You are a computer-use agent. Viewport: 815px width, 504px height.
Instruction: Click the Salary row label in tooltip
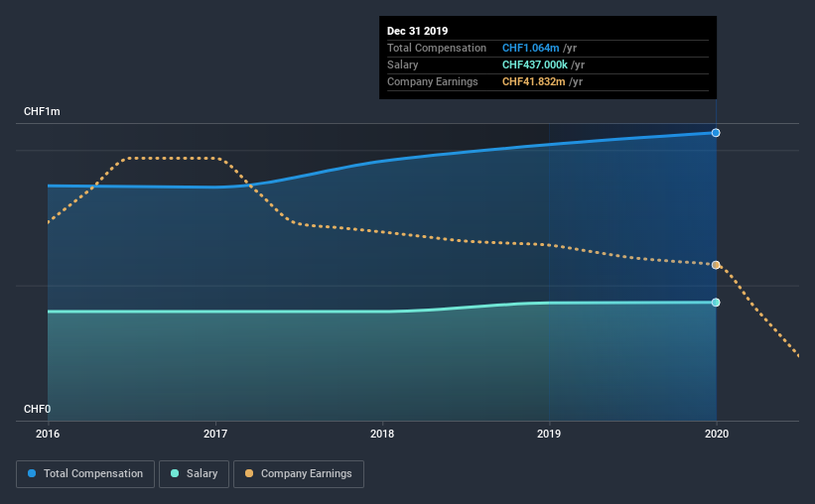pyautogui.click(x=403, y=64)
